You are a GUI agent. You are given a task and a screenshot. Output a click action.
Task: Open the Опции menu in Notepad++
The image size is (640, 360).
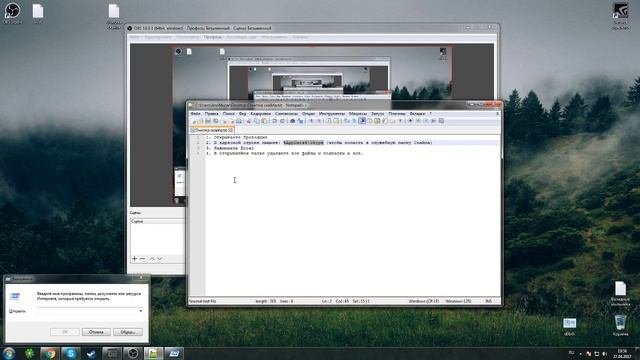[x=308, y=113]
